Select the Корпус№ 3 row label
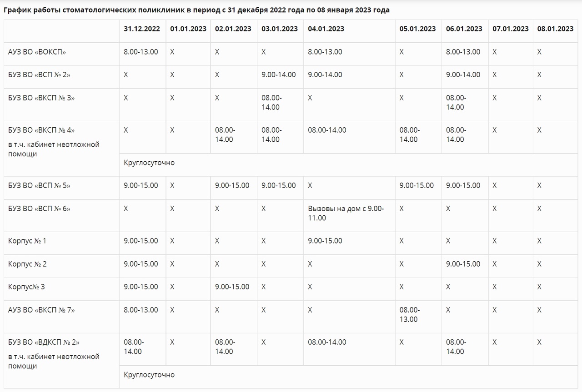The height and width of the screenshot is (392, 582). (x=26, y=287)
